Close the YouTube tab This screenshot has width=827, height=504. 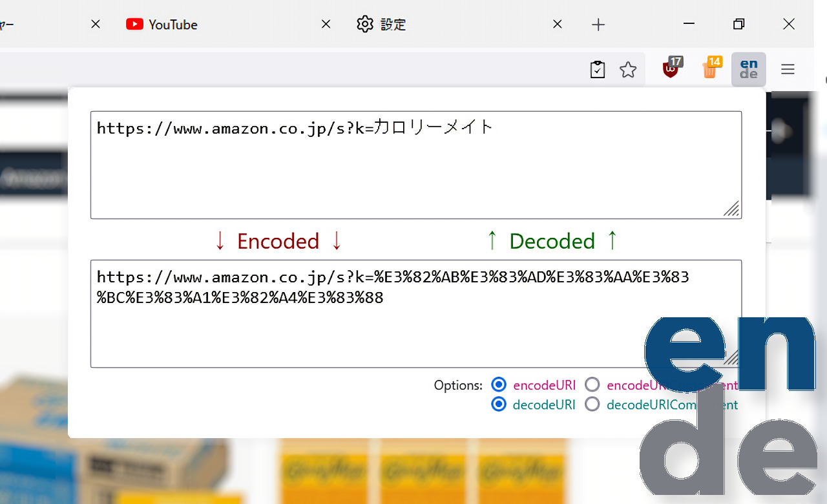click(326, 25)
